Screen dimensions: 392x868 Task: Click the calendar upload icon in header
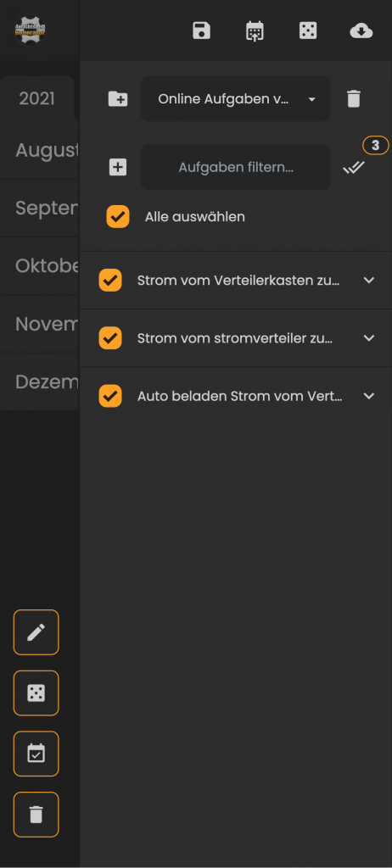(255, 31)
